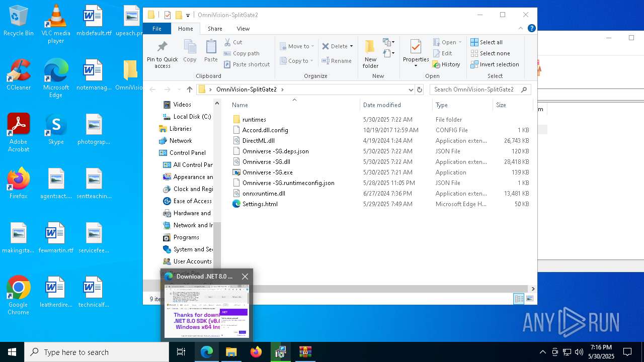Screen dimensions: 644x362
Task: Open Recycle Bin desktop icon
Action: tap(19, 21)
